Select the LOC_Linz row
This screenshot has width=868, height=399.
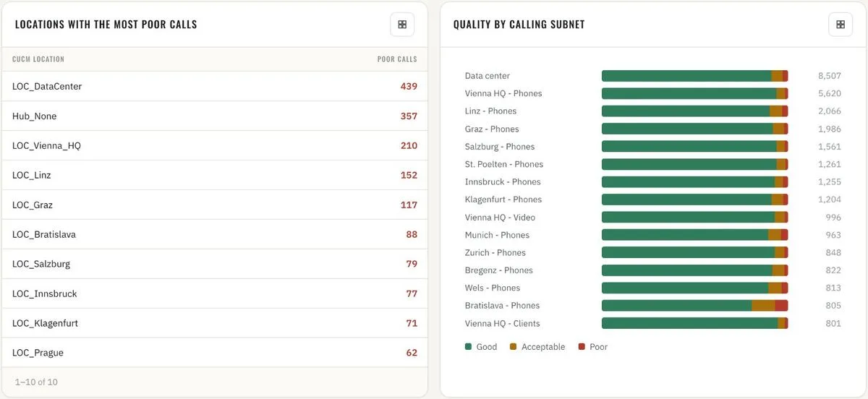tap(215, 175)
